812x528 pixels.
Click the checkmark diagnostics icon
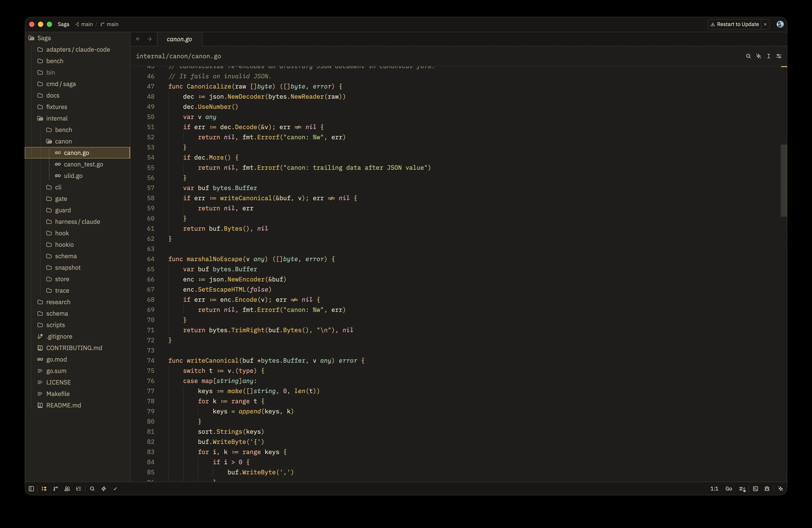point(115,488)
